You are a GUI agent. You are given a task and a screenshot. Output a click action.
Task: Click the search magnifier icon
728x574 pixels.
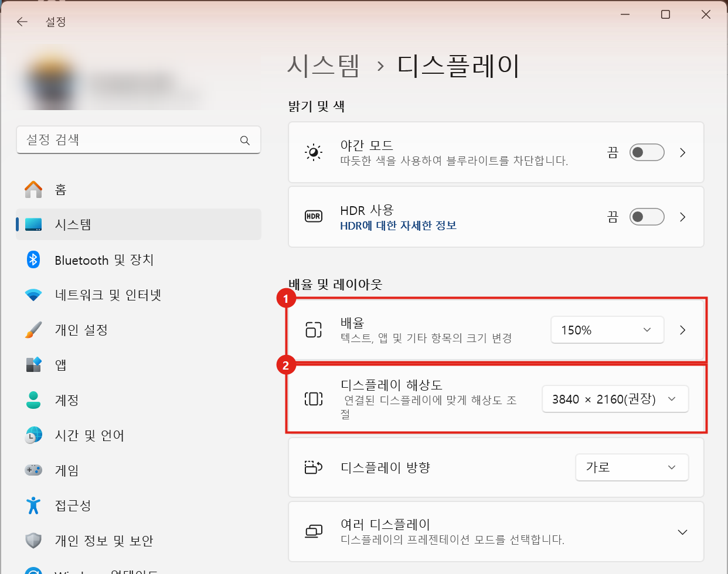tap(245, 141)
